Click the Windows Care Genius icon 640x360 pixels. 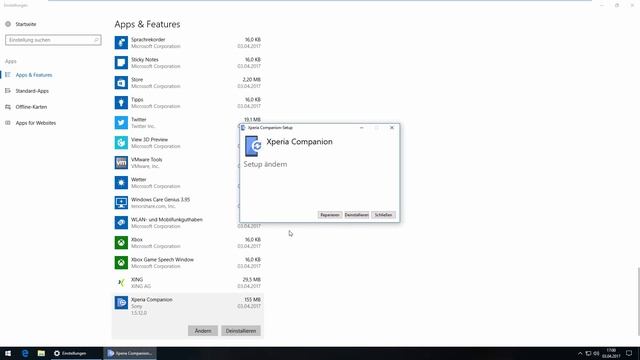pyautogui.click(x=121, y=202)
